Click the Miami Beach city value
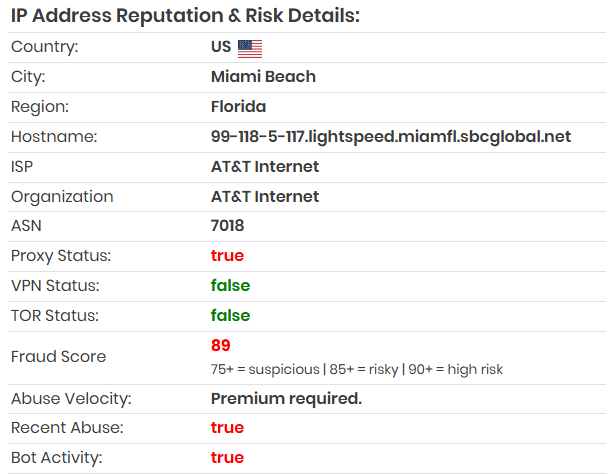Screen dimensions: 614x476 click(x=263, y=77)
